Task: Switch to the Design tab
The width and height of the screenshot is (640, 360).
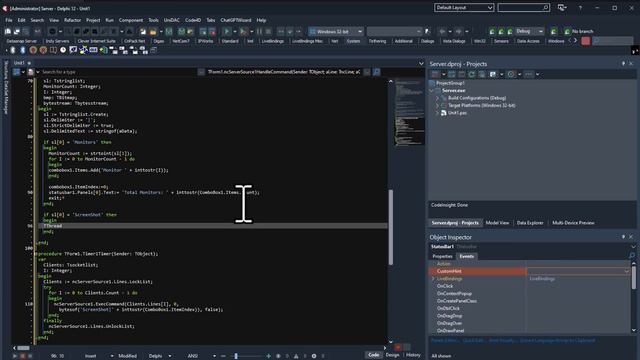Action: click(x=392, y=355)
